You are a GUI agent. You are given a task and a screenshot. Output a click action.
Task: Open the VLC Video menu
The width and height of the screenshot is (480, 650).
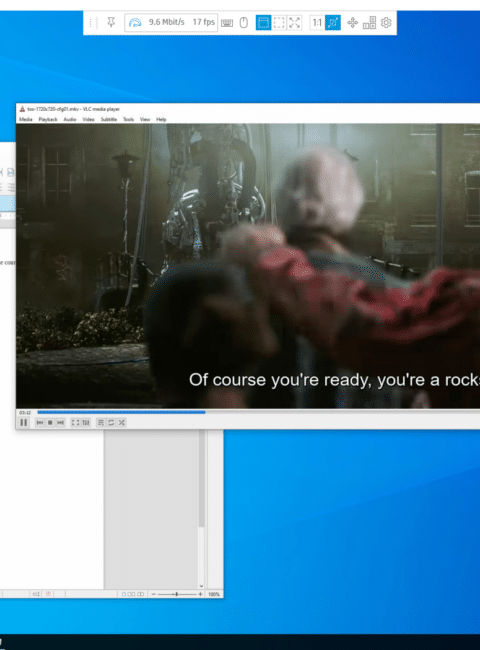tap(88, 119)
